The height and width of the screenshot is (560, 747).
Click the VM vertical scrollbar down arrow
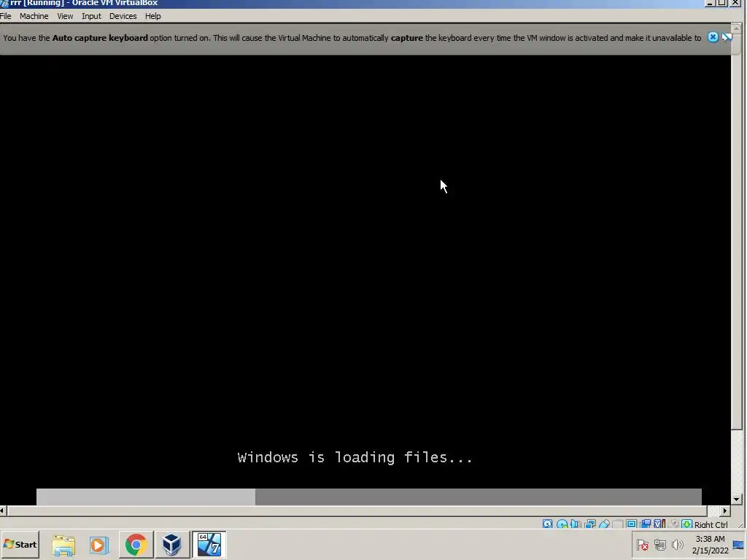(736, 499)
